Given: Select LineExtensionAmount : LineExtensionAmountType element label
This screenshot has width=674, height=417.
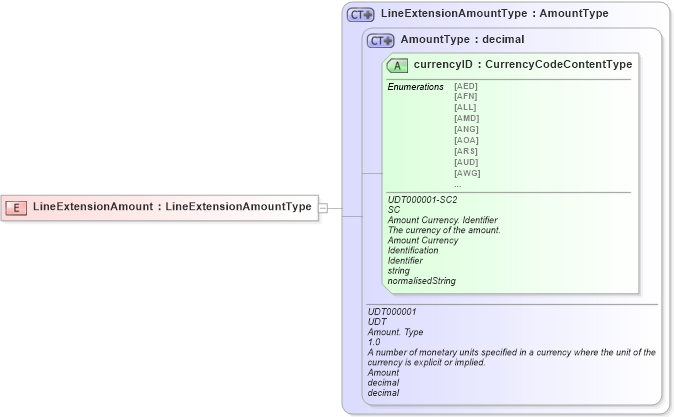Looking at the screenshot, I should pyautogui.click(x=172, y=206).
